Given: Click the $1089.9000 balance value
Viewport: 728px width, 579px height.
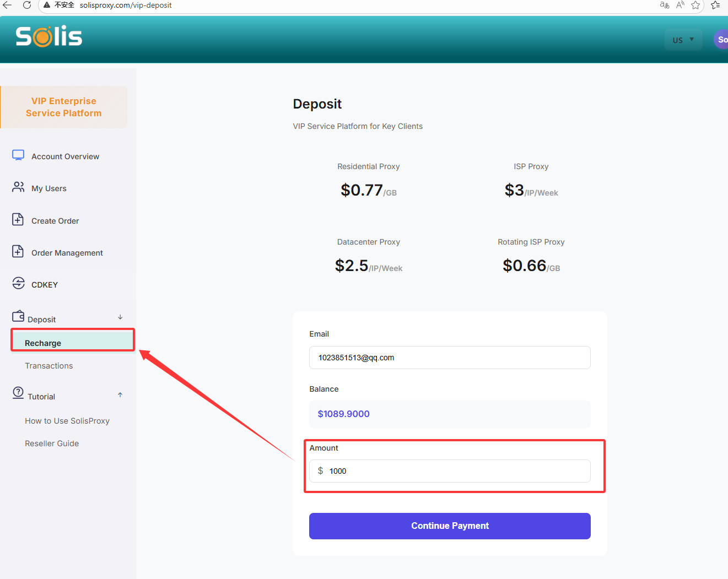Looking at the screenshot, I should 343,414.
